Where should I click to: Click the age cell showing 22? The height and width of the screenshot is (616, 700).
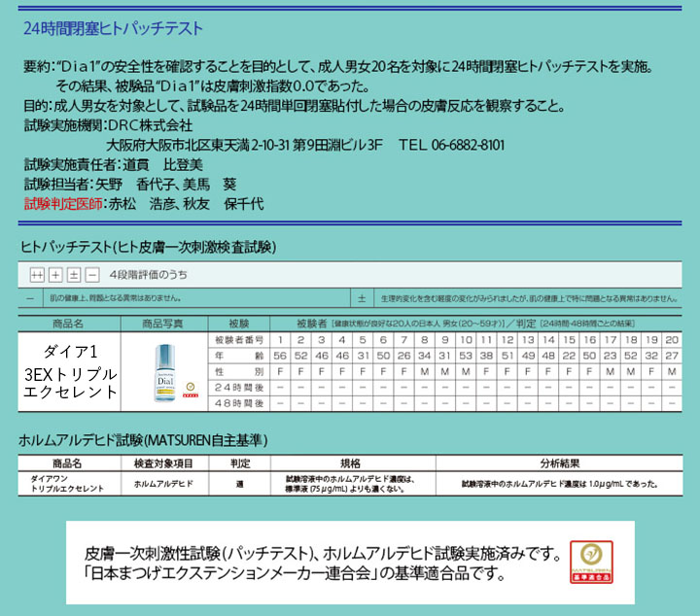pos(569,356)
